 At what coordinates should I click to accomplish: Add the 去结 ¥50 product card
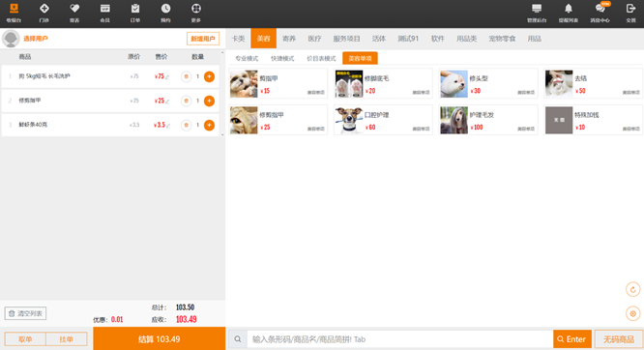tap(593, 84)
